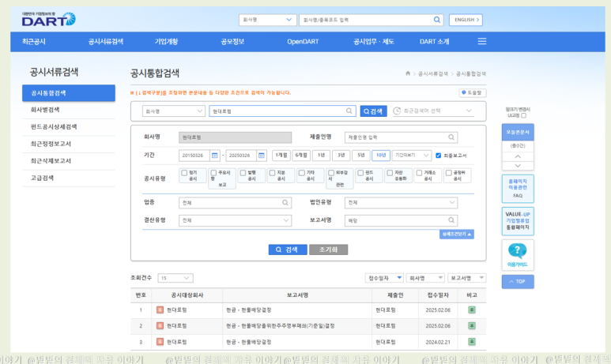Click the up chevron in the 오늘본문서 panel
This screenshot has width=611, height=364.
[518, 156]
